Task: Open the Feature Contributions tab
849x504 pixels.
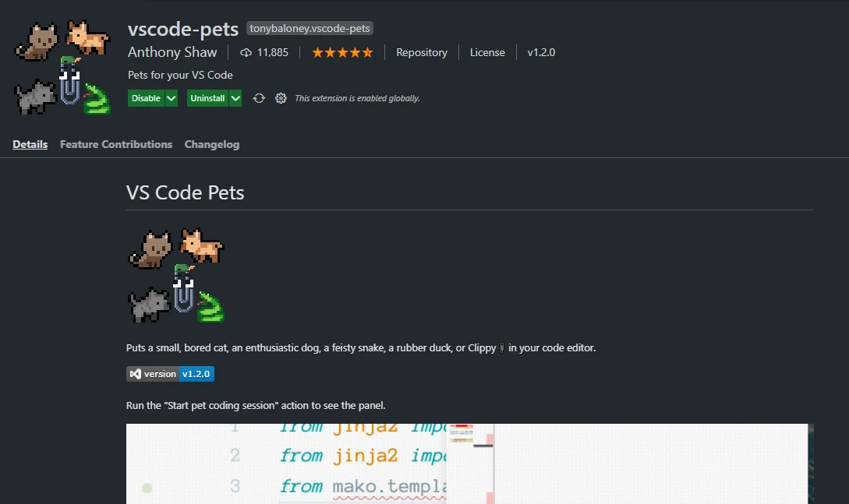Action: point(116,144)
